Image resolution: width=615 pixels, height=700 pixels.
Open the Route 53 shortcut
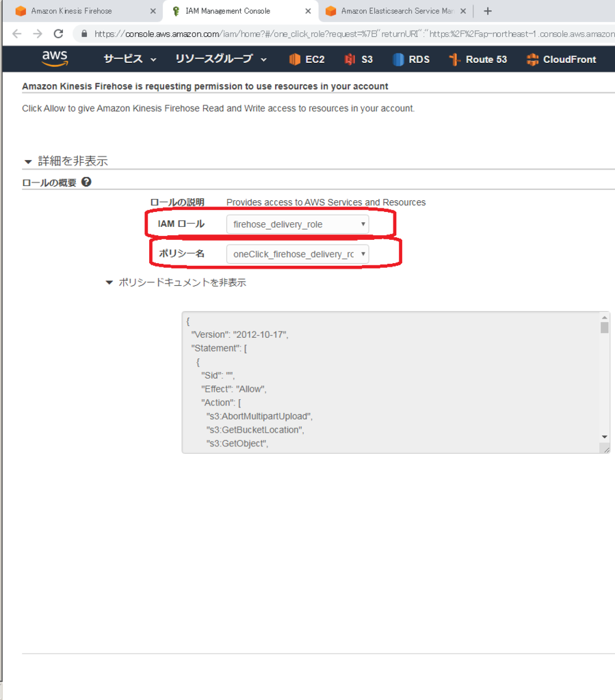click(478, 59)
